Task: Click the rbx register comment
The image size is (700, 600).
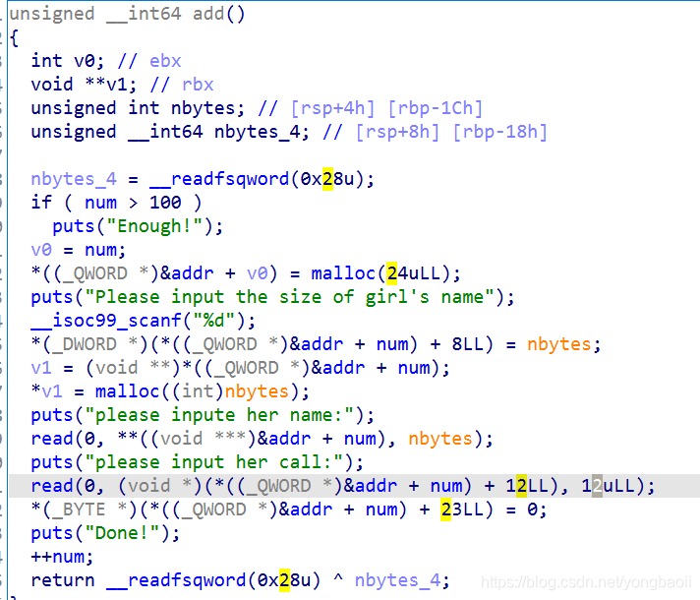Action: (x=198, y=85)
